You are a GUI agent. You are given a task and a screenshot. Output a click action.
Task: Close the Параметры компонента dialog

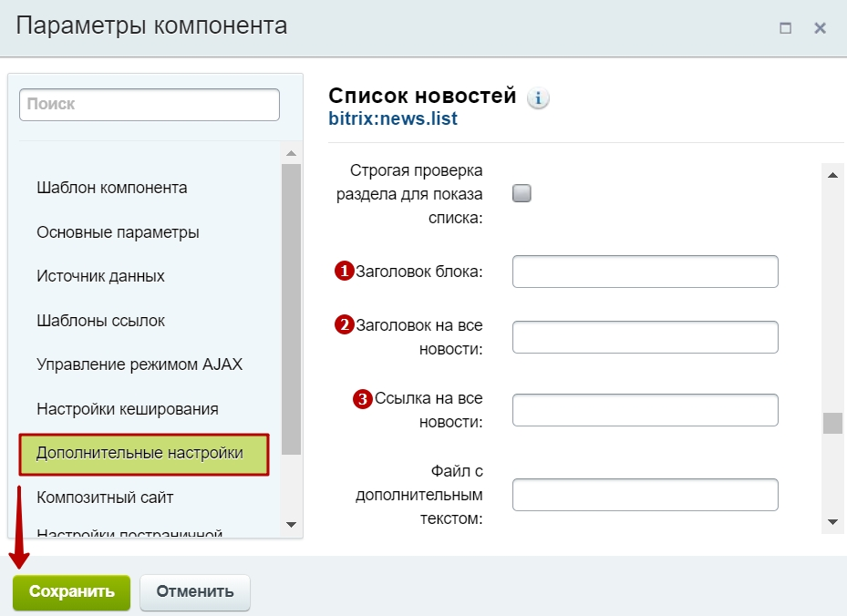click(x=820, y=28)
